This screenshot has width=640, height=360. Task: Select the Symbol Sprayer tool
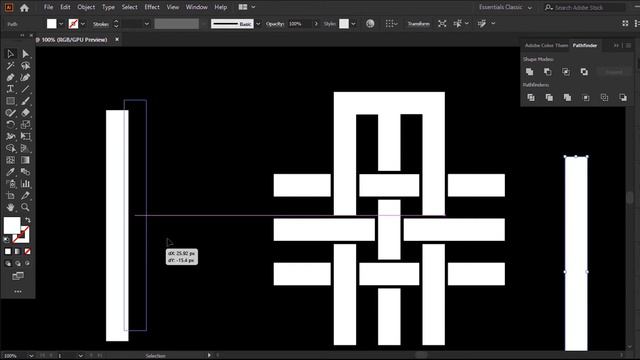coord(11,184)
